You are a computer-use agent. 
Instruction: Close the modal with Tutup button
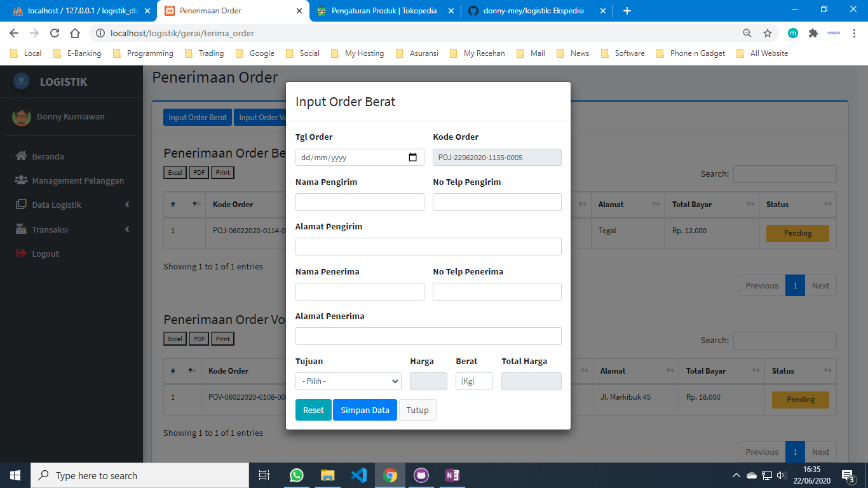tap(417, 410)
